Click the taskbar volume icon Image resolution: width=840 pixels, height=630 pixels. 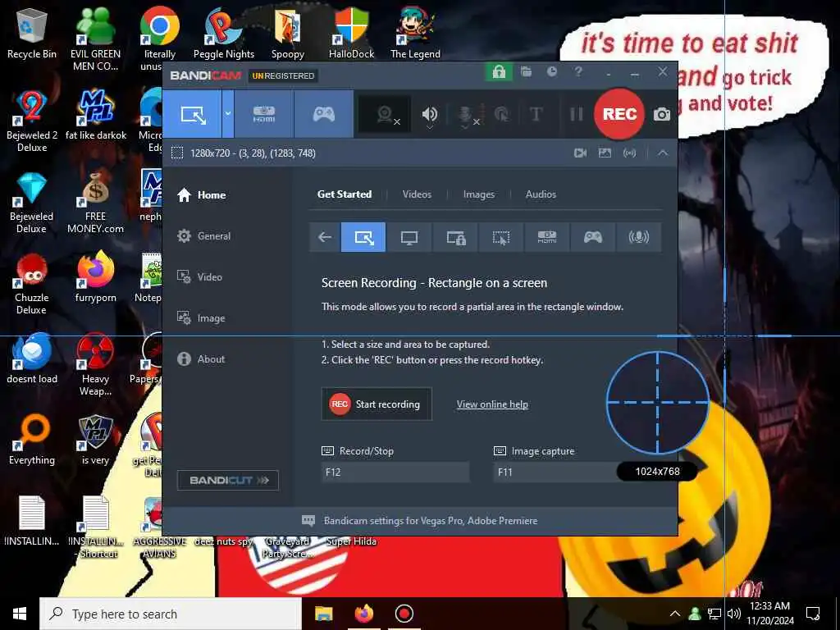pyautogui.click(x=734, y=614)
